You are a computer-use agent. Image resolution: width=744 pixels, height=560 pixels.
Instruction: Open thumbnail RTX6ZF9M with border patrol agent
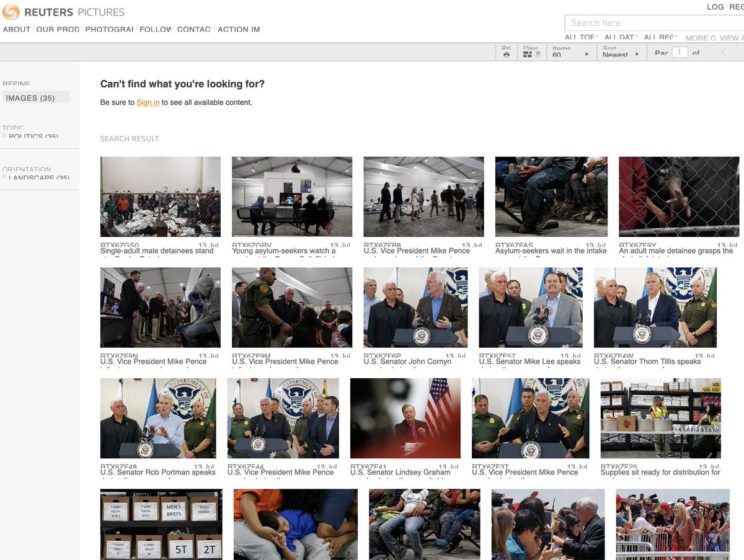[x=292, y=308]
